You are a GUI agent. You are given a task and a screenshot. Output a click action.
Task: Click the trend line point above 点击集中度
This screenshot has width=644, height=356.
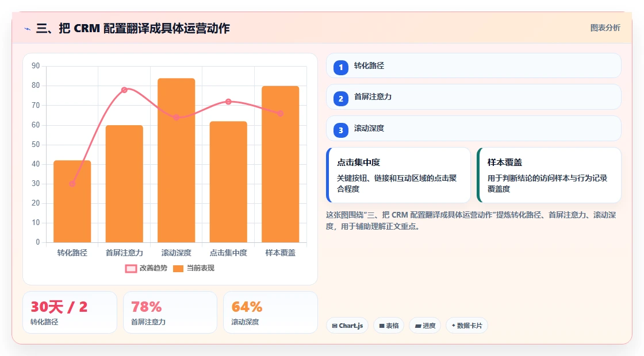pos(228,102)
